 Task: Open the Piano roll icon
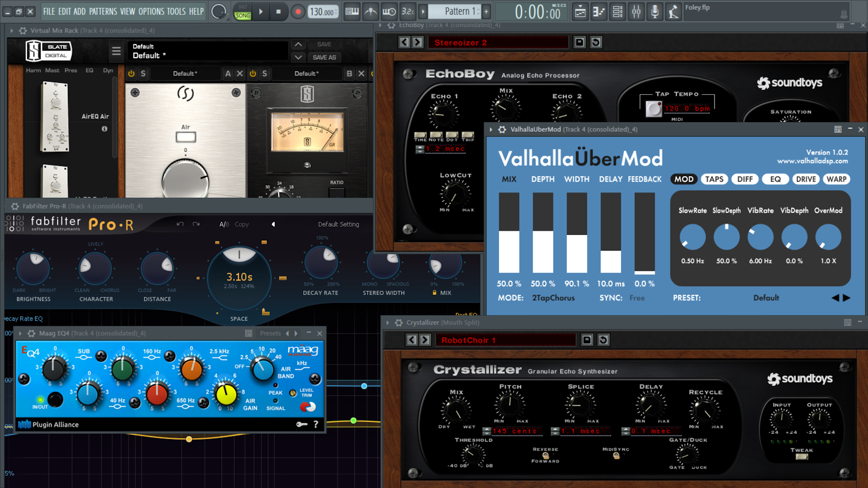click(599, 11)
